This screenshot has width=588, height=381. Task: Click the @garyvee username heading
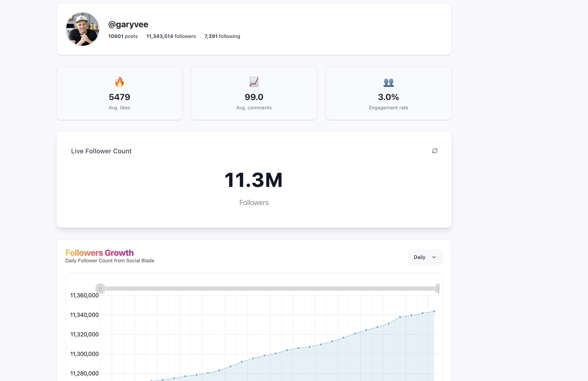click(128, 24)
